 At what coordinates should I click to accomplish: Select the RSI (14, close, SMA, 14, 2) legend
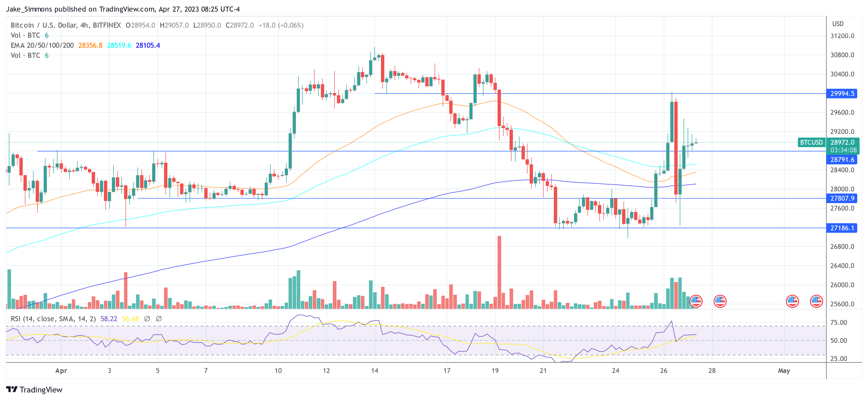(53, 318)
